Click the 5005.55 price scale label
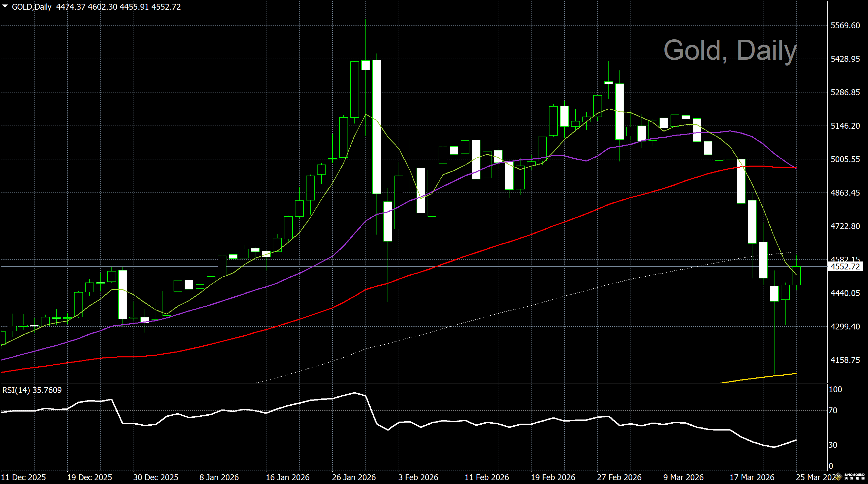Screen dimensions: 868x484 click(x=845, y=159)
